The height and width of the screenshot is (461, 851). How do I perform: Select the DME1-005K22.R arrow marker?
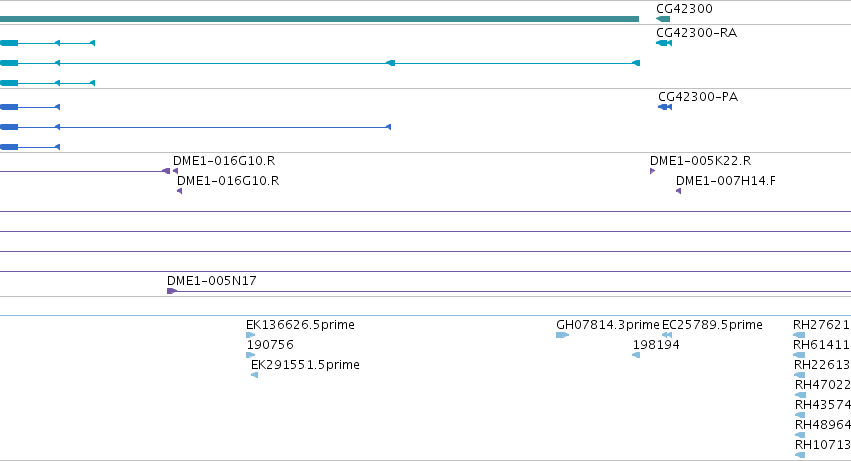[652, 171]
